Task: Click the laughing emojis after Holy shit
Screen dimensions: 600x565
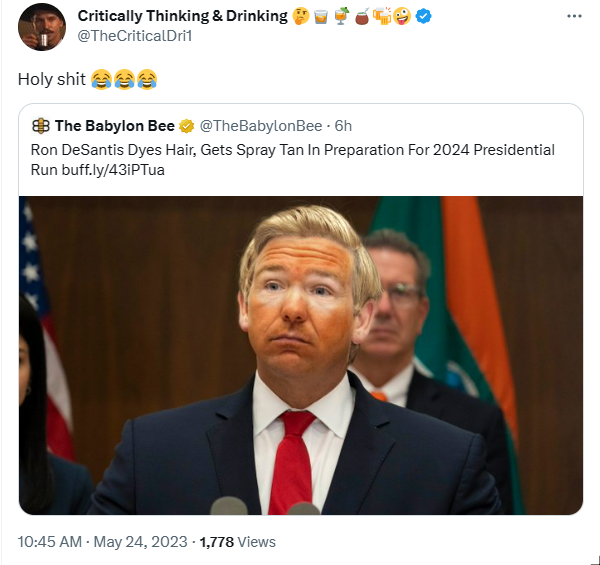Action: tap(123, 78)
